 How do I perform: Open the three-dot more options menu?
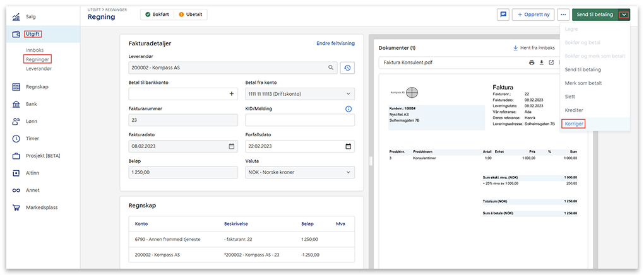tap(563, 15)
